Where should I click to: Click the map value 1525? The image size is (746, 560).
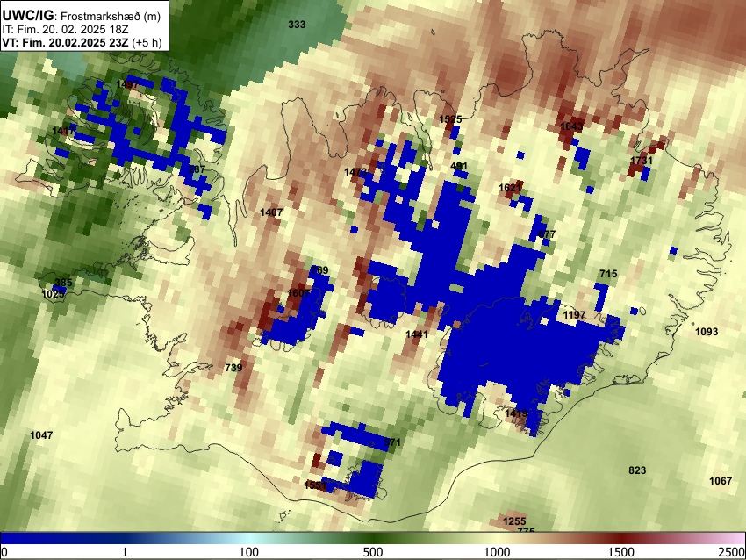pos(450,119)
